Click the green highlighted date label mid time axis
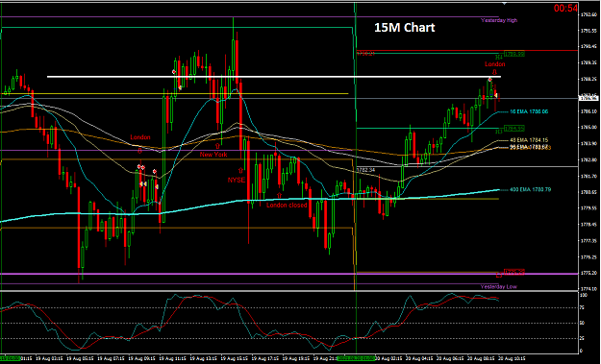 click(357, 359)
